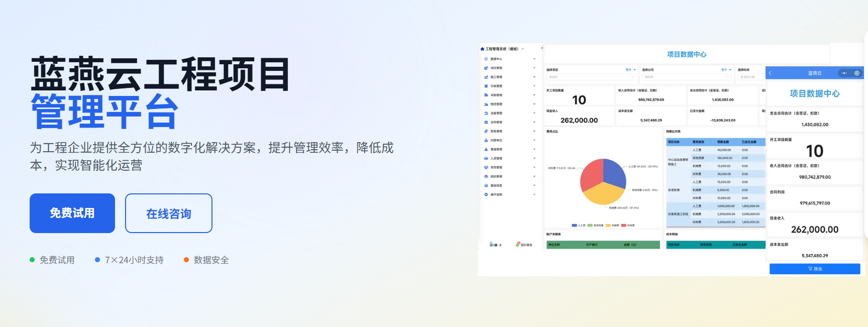Click the green 其他预算 legend swatch
This screenshot has height=327, width=868.
[590, 225]
